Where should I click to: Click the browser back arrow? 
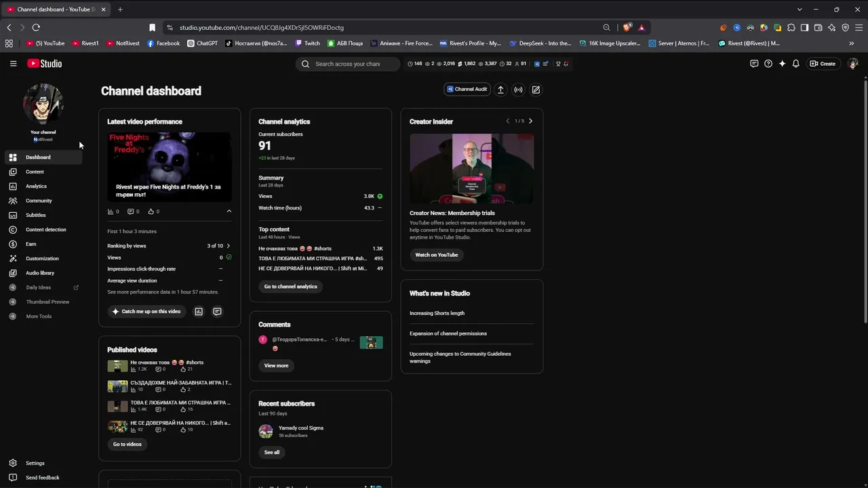point(9,28)
